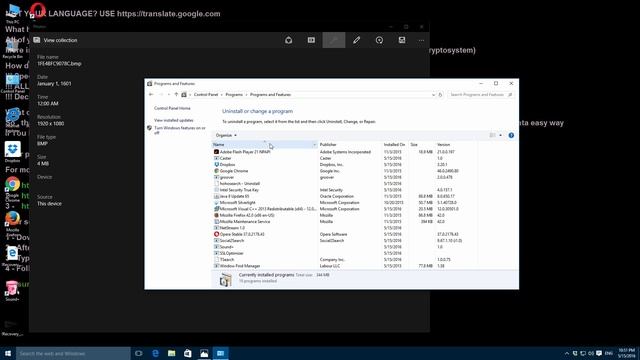Select the Intel Security True Key entry
The width and height of the screenshot is (640, 360).
(x=345, y=190)
